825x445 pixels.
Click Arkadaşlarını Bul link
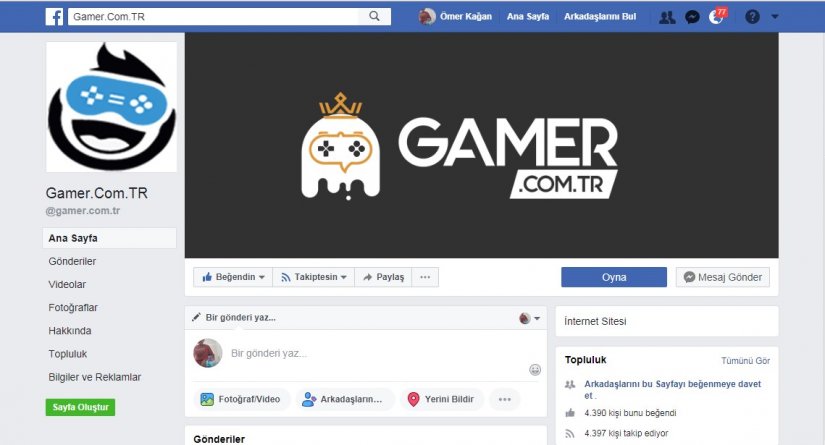600,16
